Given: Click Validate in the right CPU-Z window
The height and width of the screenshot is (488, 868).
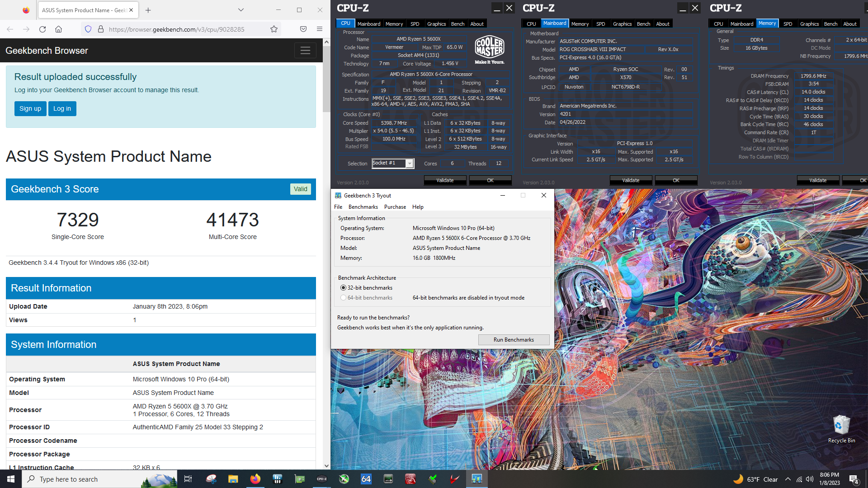Looking at the screenshot, I should click(x=818, y=180).
